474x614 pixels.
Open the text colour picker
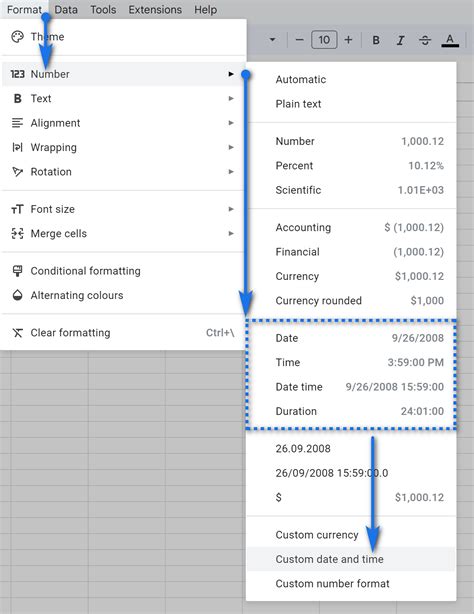[x=450, y=40]
